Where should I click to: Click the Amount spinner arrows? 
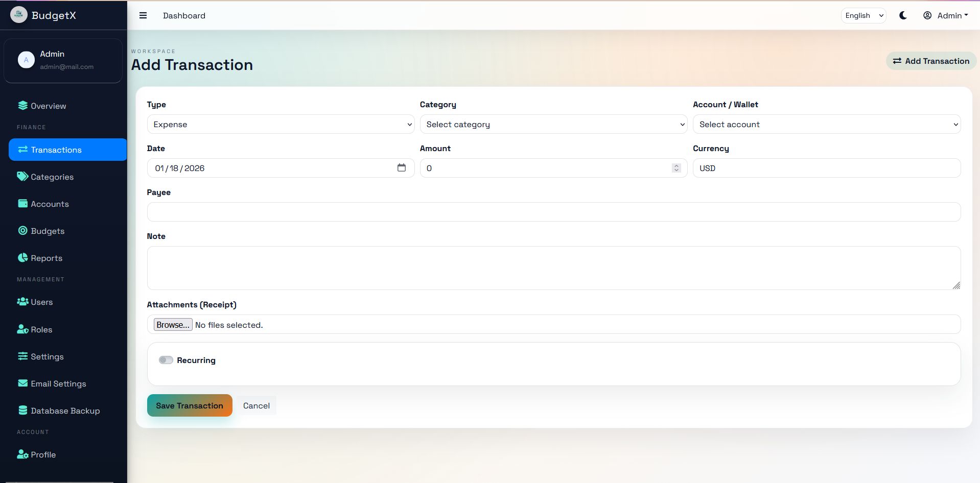(x=676, y=168)
